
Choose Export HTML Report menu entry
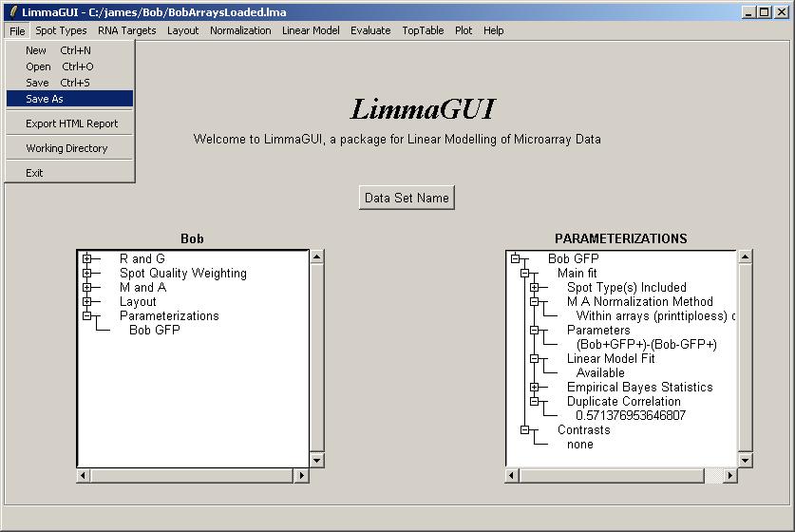pos(71,123)
